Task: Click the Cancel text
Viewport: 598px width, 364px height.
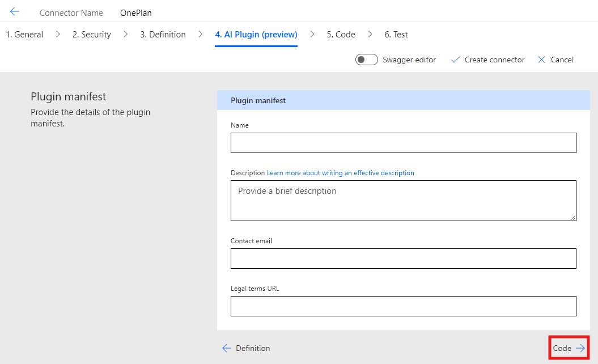Action: pos(562,60)
